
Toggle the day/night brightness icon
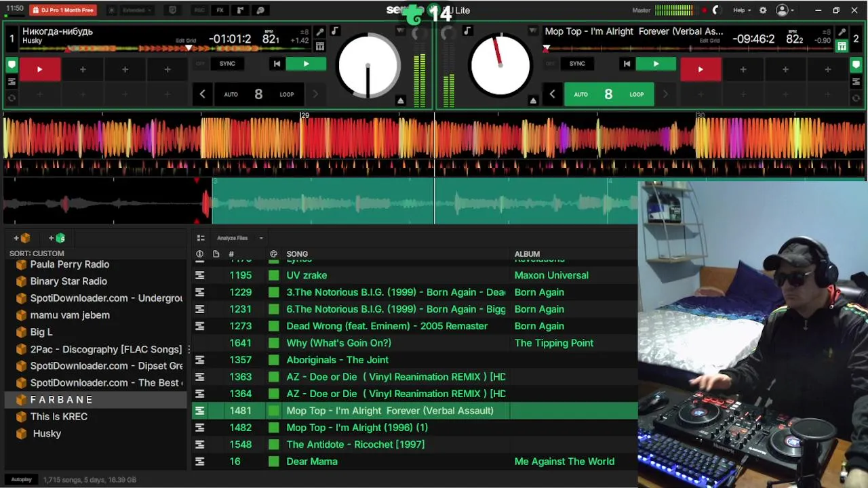pos(111,10)
